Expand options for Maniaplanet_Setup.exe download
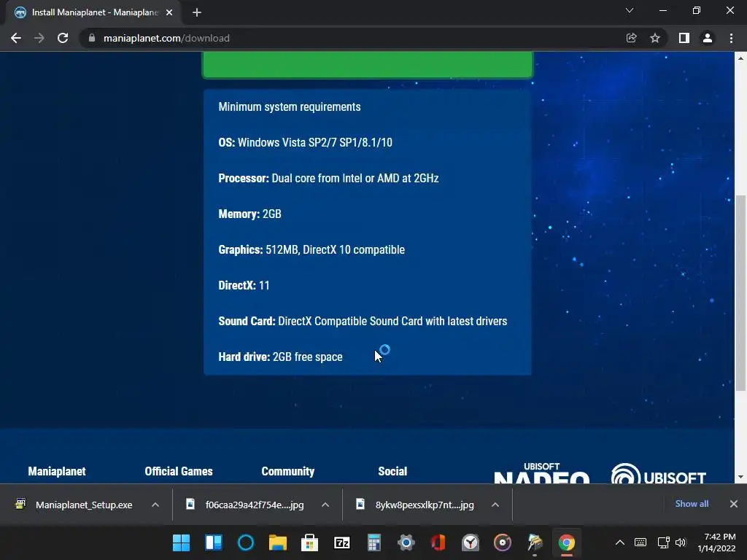747x560 pixels. [x=155, y=505]
